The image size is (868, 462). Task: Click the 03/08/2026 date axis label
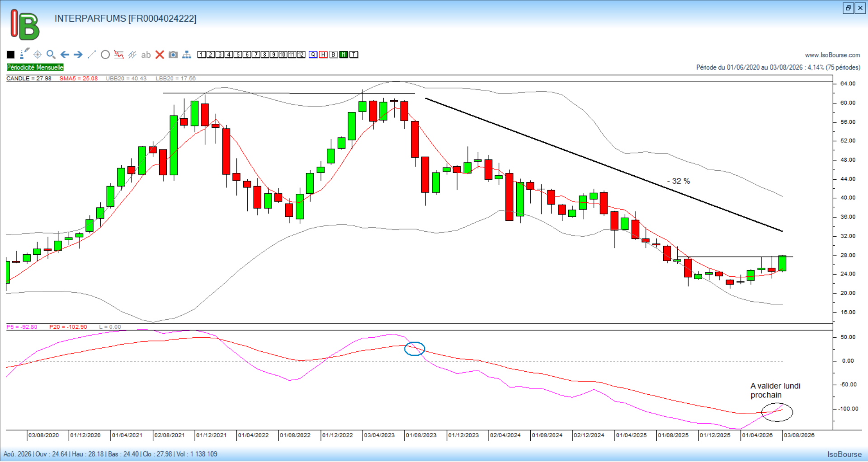tap(799, 435)
